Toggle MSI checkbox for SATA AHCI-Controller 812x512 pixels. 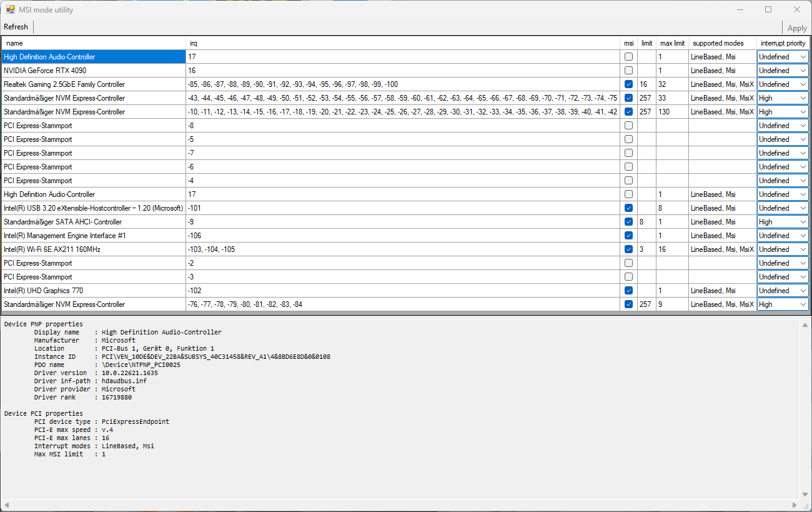click(x=628, y=222)
